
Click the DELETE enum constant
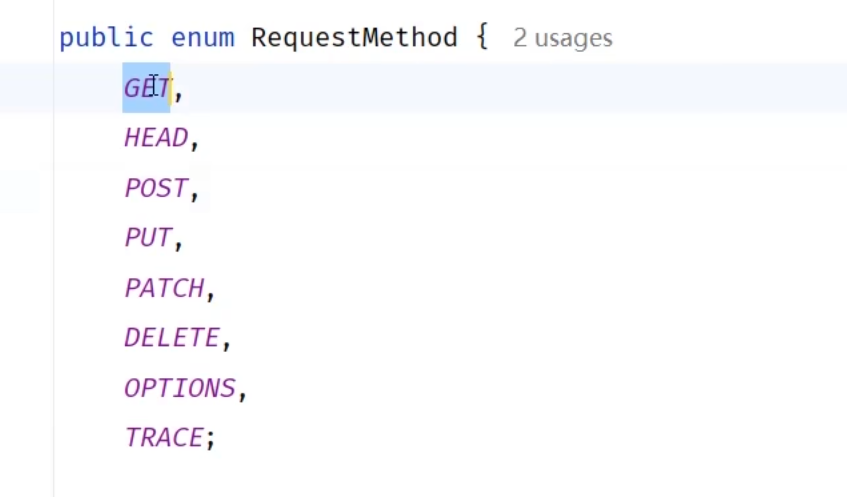(172, 338)
